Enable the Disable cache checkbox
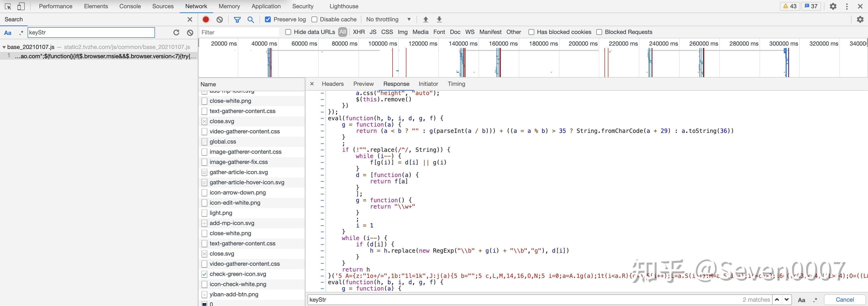868x306 pixels. point(314,20)
